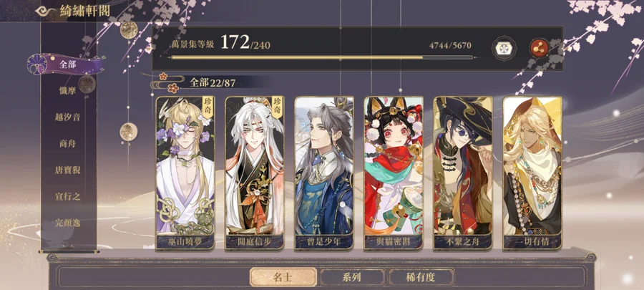
Task: Switch to the 名士 sort tab
Action: click(x=283, y=277)
